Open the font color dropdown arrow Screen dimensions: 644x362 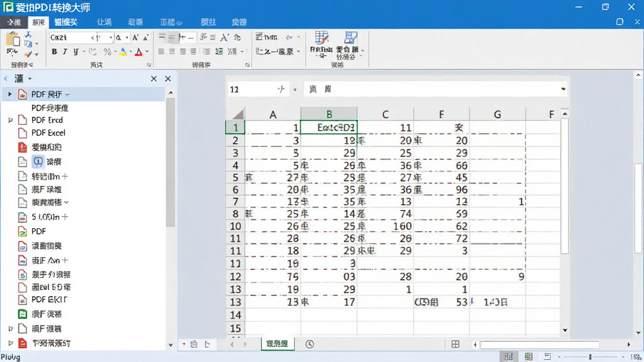pos(147,52)
